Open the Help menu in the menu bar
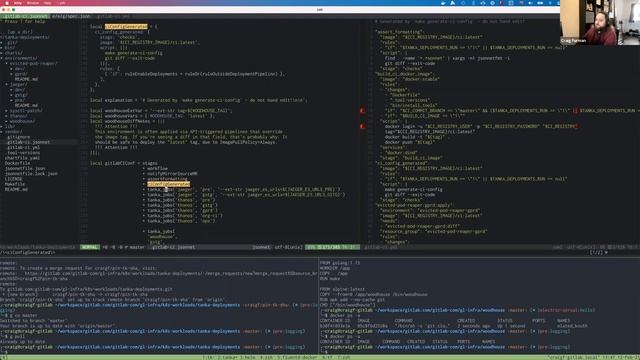 tap(47, 3)
